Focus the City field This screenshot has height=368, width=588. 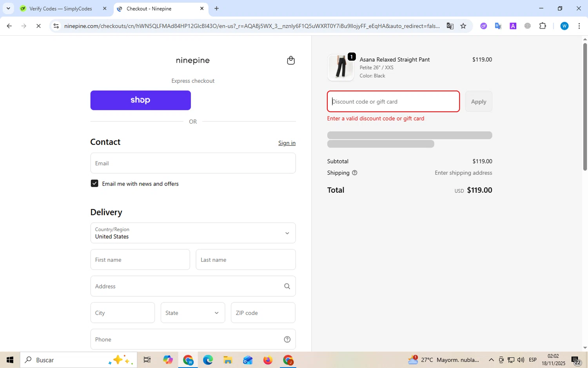coord(122,313)
